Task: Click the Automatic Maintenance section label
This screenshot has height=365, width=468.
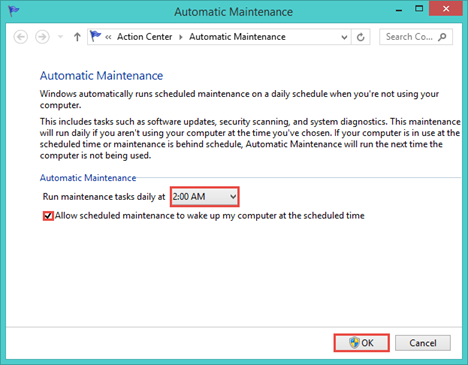Action: point(88,178)
